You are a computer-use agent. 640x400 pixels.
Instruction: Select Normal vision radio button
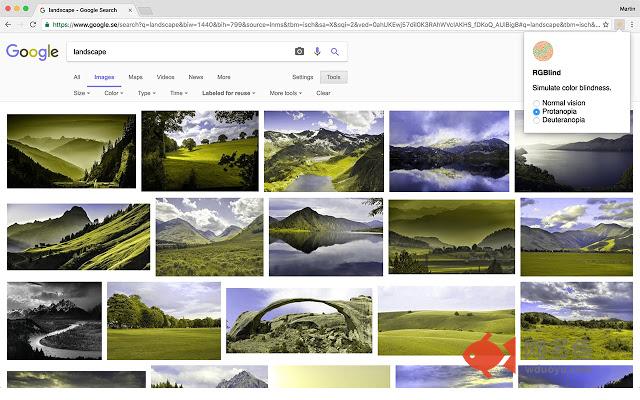click(x=536, y=103)
